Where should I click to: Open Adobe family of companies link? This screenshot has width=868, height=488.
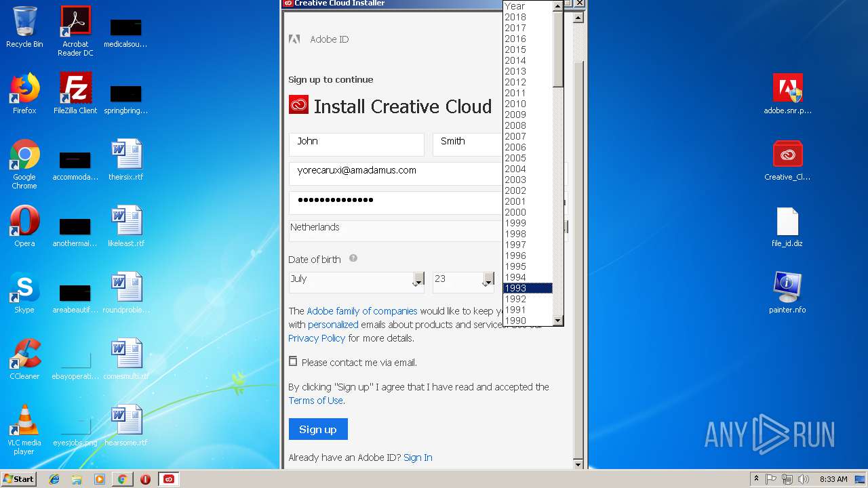click(x=362, y=311)
